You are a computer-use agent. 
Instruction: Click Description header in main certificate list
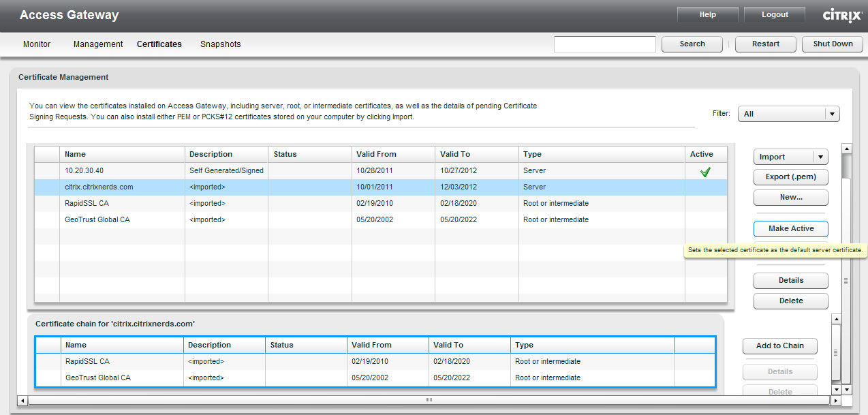226,154
